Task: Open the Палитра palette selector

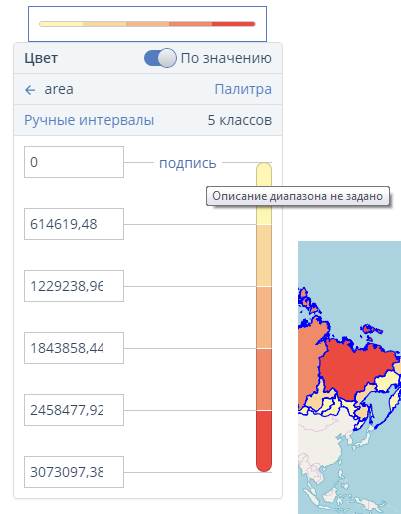Action: [243, 89]
